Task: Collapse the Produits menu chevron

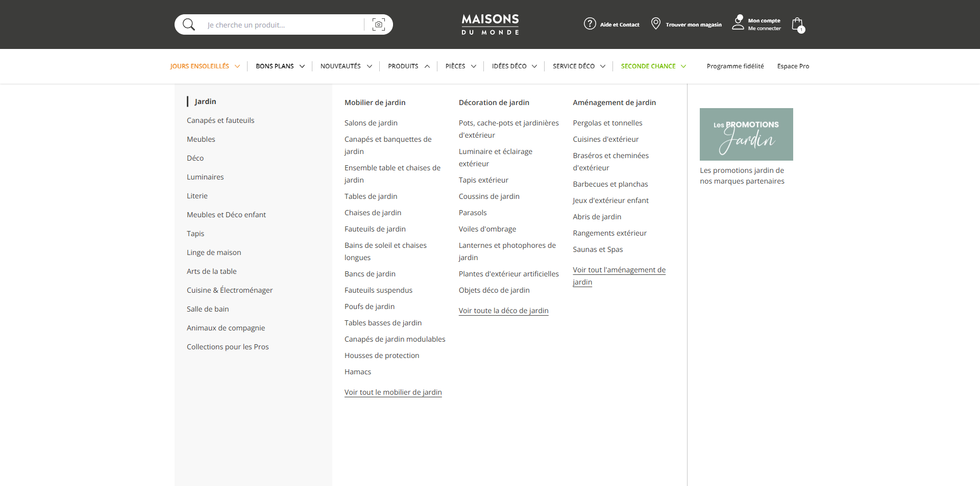Action: pos(427,66)
